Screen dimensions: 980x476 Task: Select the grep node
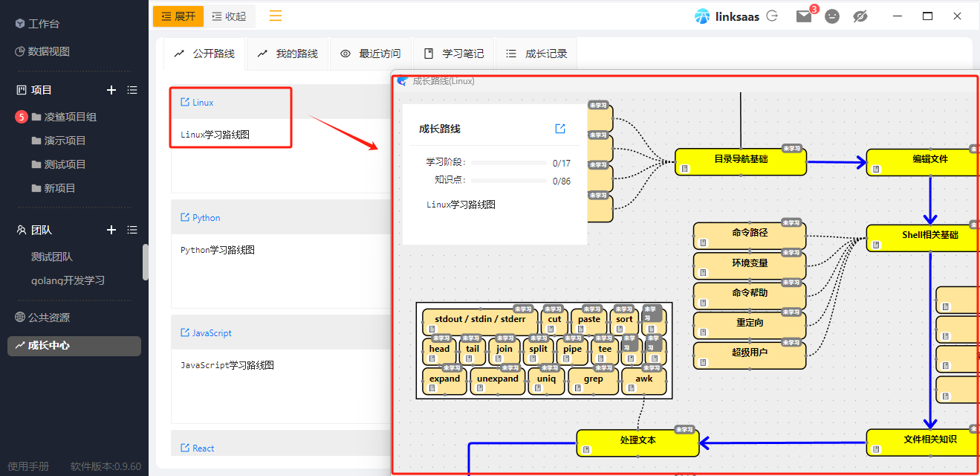(593, 382)
